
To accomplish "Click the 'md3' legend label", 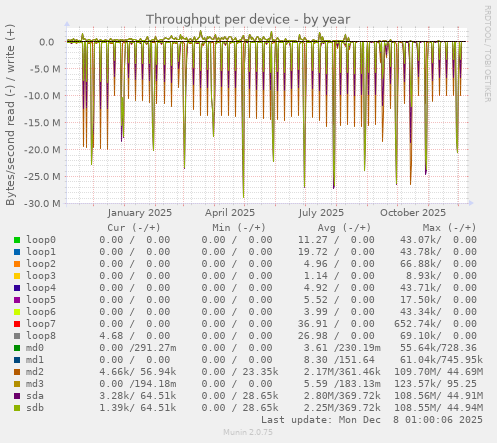I will point(35,384).
